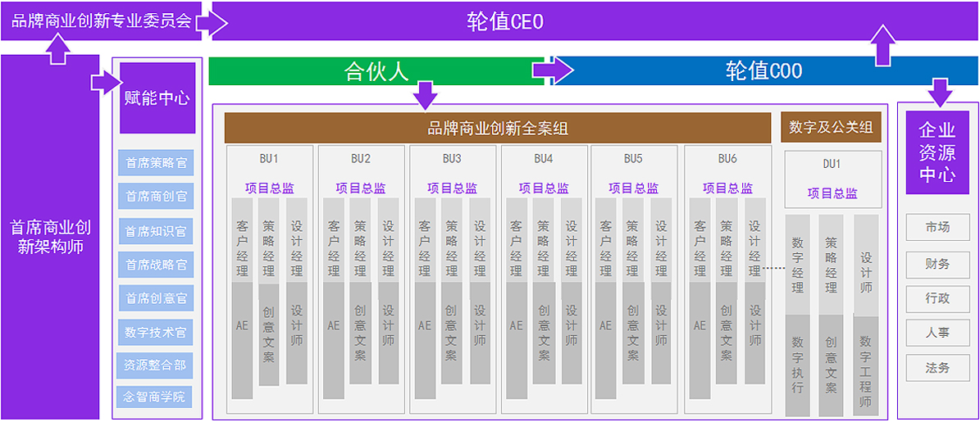Image resolution: width=980 pixels, height=422 pixels.
Task: Select the 念智商学院 box
Action: click(x=156, y=398)
